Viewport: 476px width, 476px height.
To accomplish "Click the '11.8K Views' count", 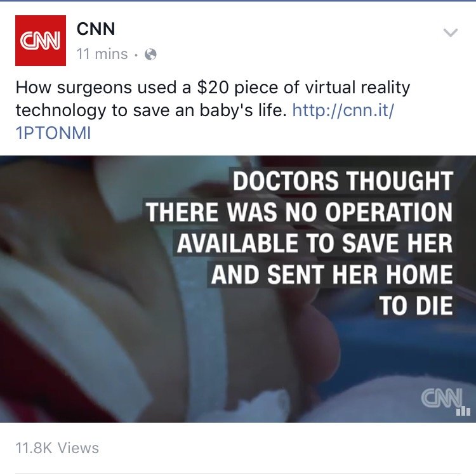I will pos(57,448).
